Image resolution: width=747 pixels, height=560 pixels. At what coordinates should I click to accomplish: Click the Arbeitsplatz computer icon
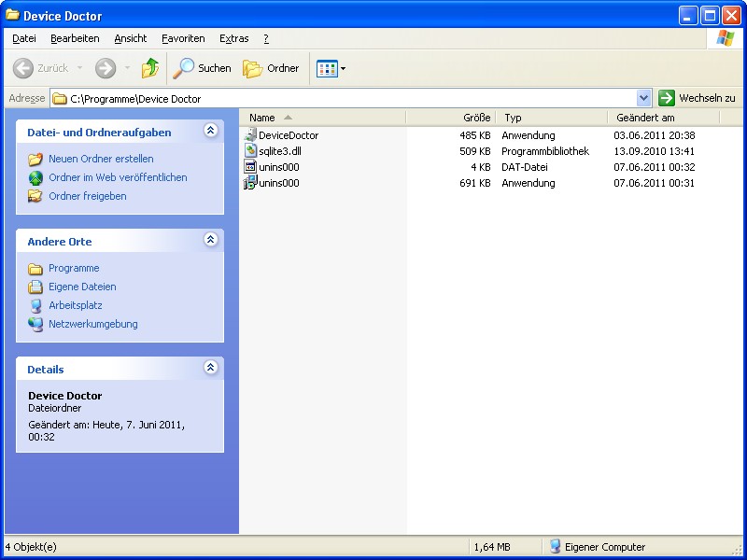pos(35,306)
